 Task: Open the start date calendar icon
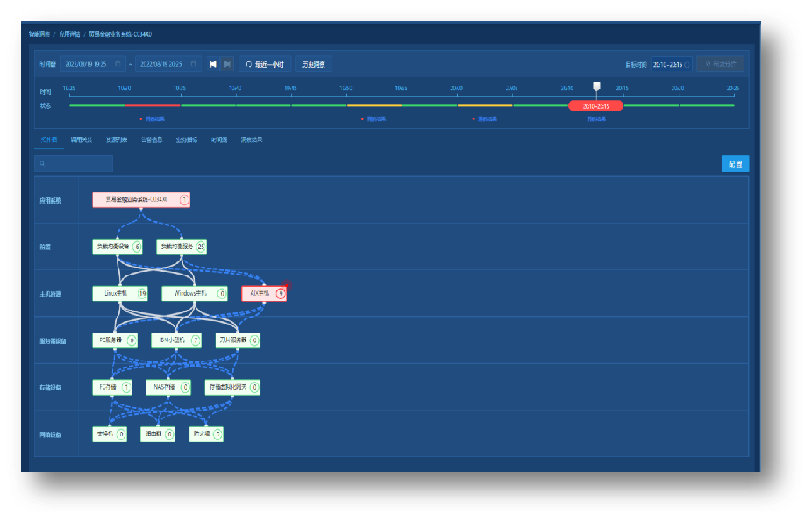tap(118, 64)
